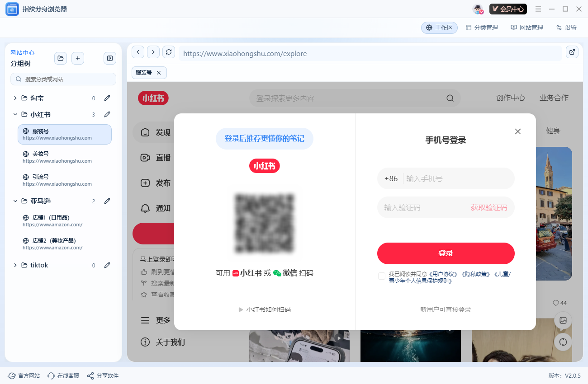588x384 pixels.
Task: Check the agreement checkbox
Action: [x=382, y=276]
